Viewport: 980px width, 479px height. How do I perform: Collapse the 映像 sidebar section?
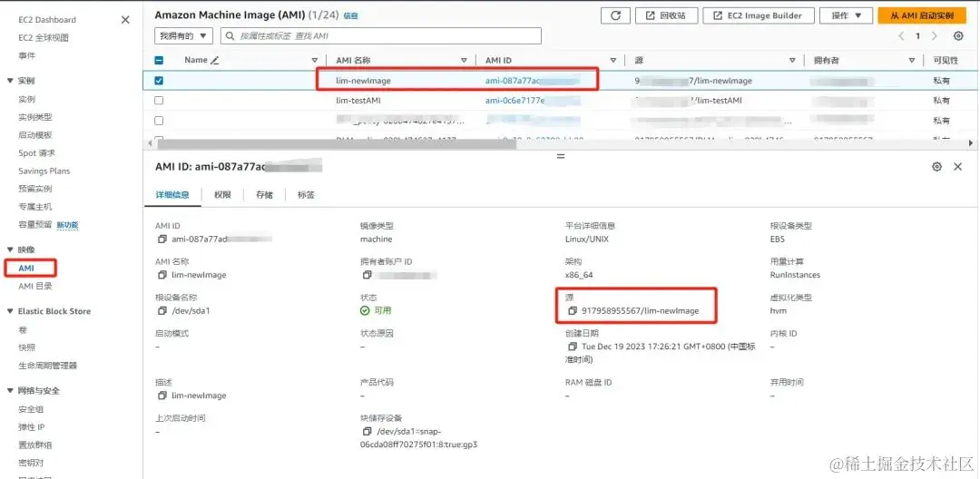9,249
